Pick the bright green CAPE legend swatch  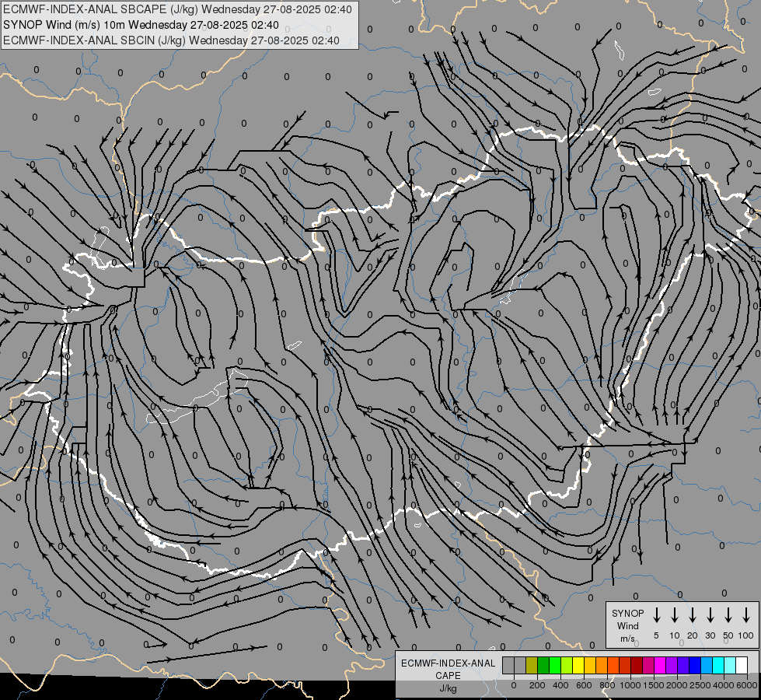(x=555, y=665)
